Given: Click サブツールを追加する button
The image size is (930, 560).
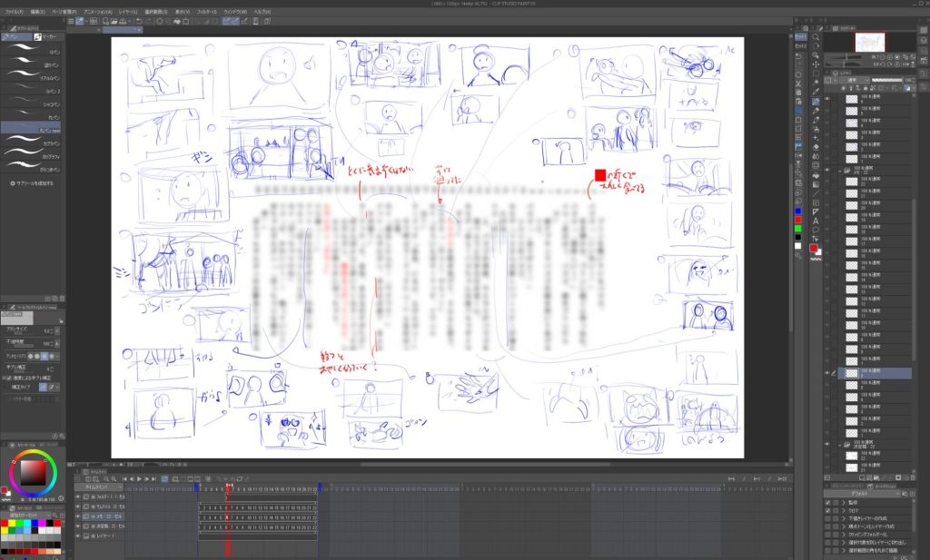Looking at the screenshot, I should 32,182.
